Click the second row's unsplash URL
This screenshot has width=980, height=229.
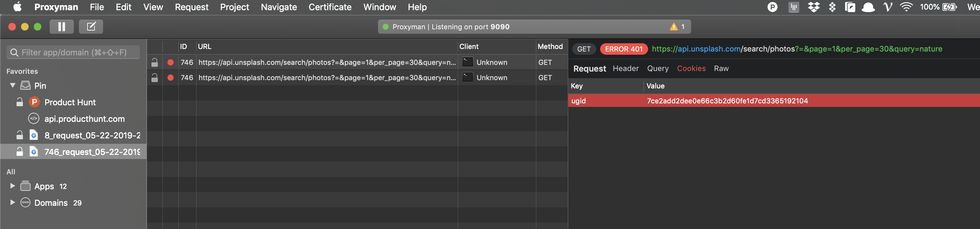327,78
